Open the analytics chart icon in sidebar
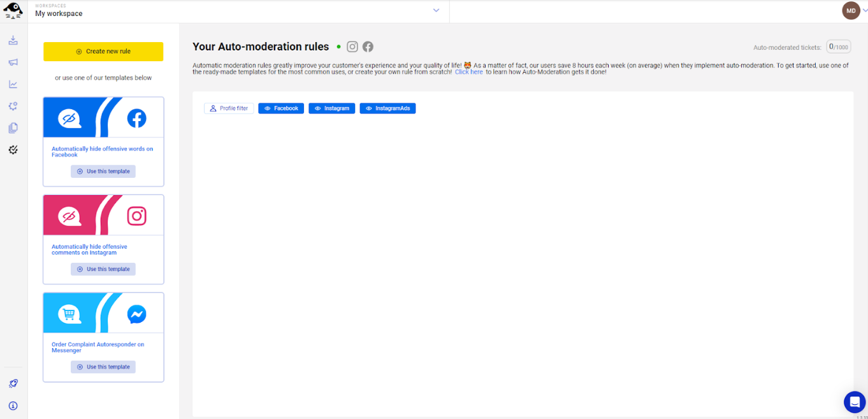Viewport: 868px width, 419px height. click(13, 84)
